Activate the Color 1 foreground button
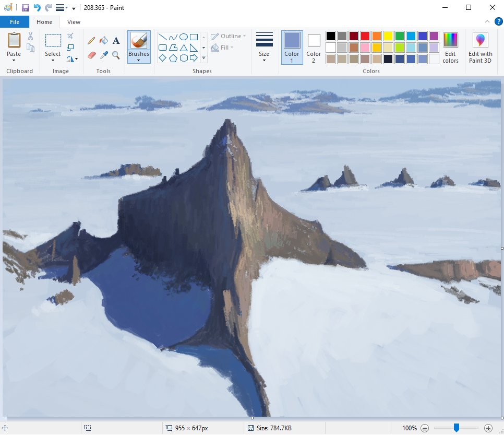Viewport: 504px width, 435px height. 292,48
